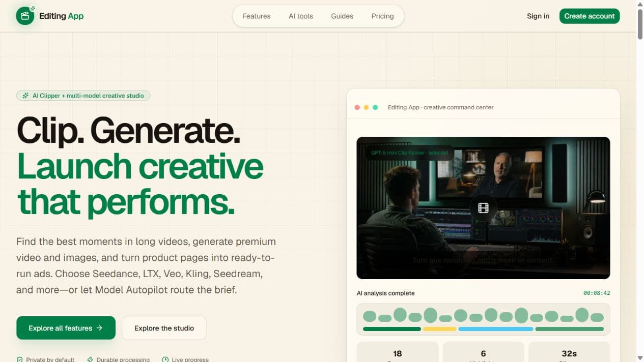Click the Live progress text
Viewport: 644px width, 362px height.
190,359
